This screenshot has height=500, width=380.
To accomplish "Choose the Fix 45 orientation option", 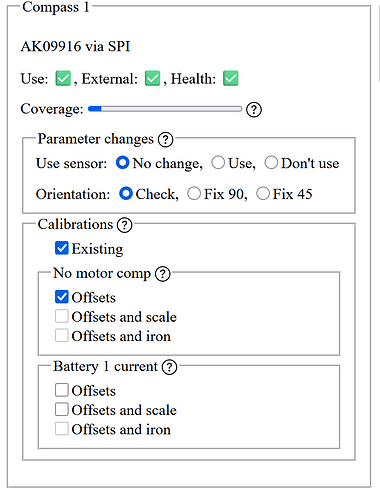I will click(263, 193).
